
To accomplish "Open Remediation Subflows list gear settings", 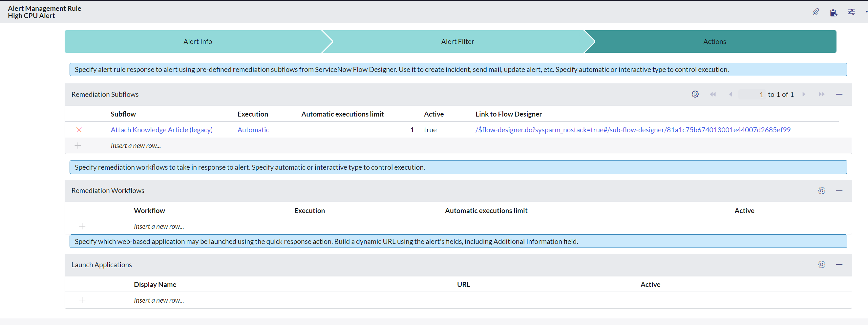I will pyautogui.click(x=695, y=95).
